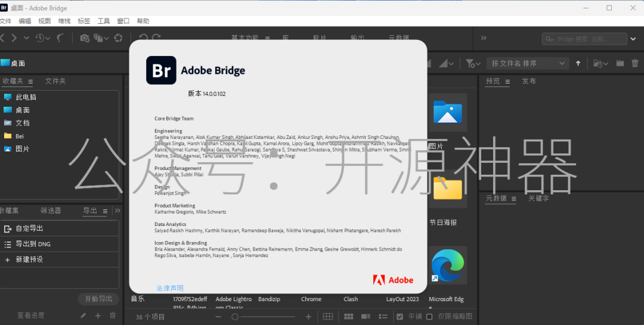
Task: Rotate counterclockwise with the curved arrow
Action: 143,38
